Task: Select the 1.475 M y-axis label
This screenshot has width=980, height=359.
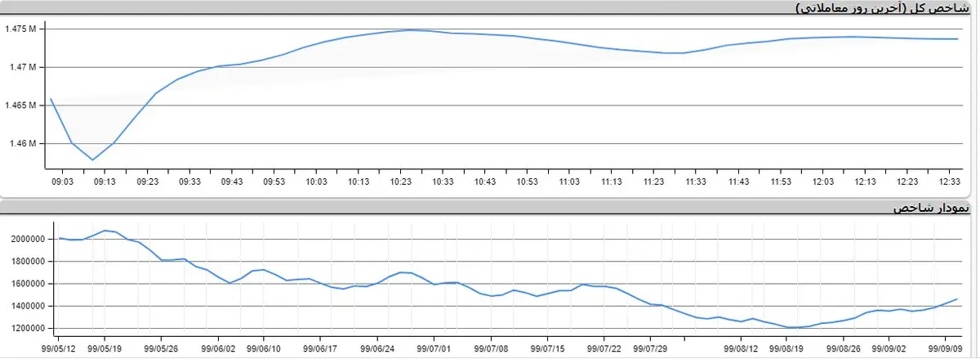Action: click(20, 29)
